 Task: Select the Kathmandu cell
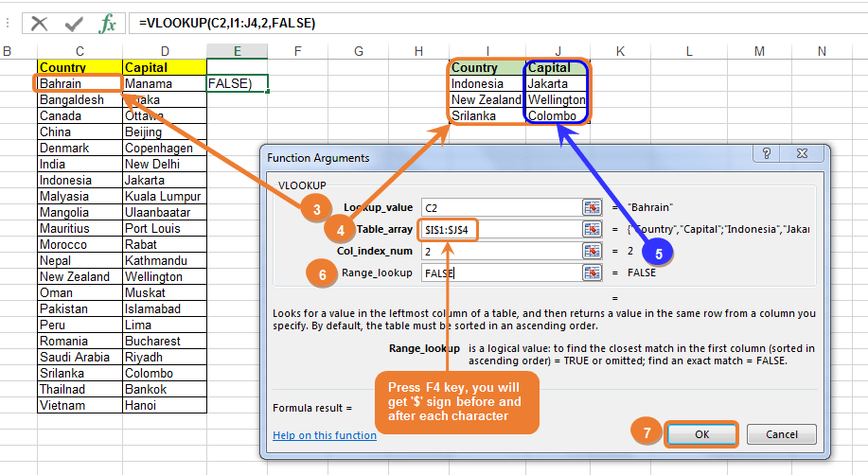(x=165, y=260)
